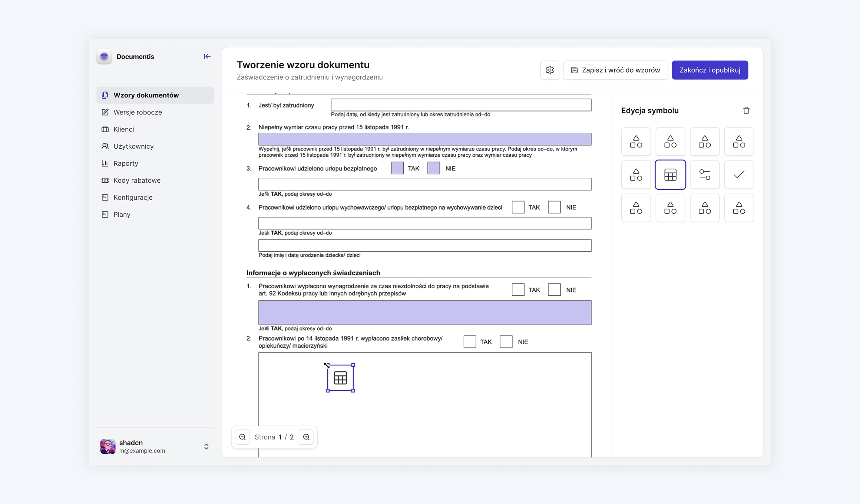Viewport: 860px width, 504px height.
Task: Click the Plany terminal icon
Action: tap(105, 215)
